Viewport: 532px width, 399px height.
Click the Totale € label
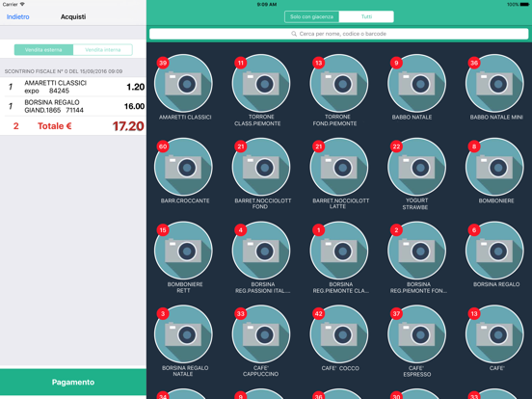click(55, 126)
